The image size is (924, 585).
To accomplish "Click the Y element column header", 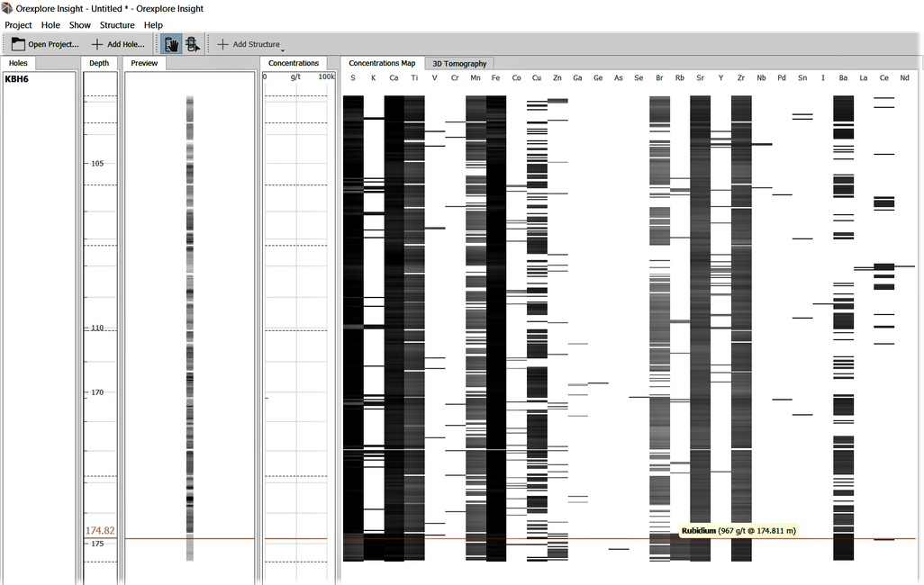I will click(720, 77).
